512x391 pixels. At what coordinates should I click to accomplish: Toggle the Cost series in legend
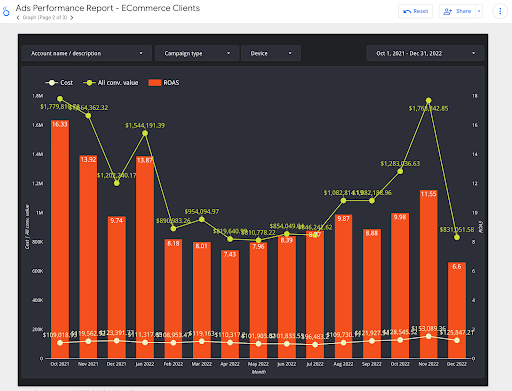point(59,83)
